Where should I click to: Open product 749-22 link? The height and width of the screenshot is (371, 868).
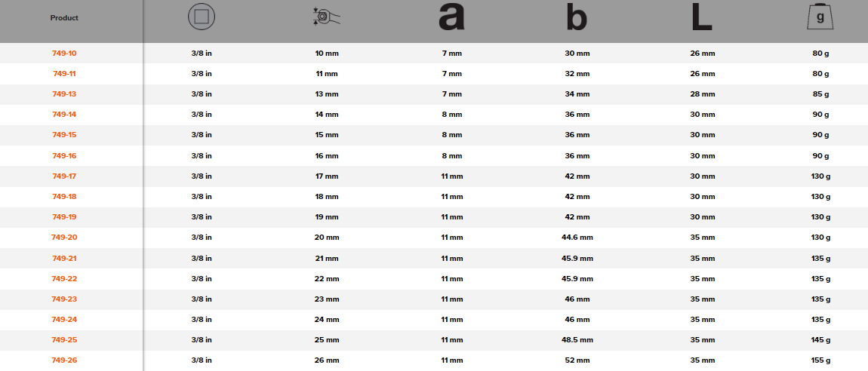pyautogui.click(x=64, y=278)
